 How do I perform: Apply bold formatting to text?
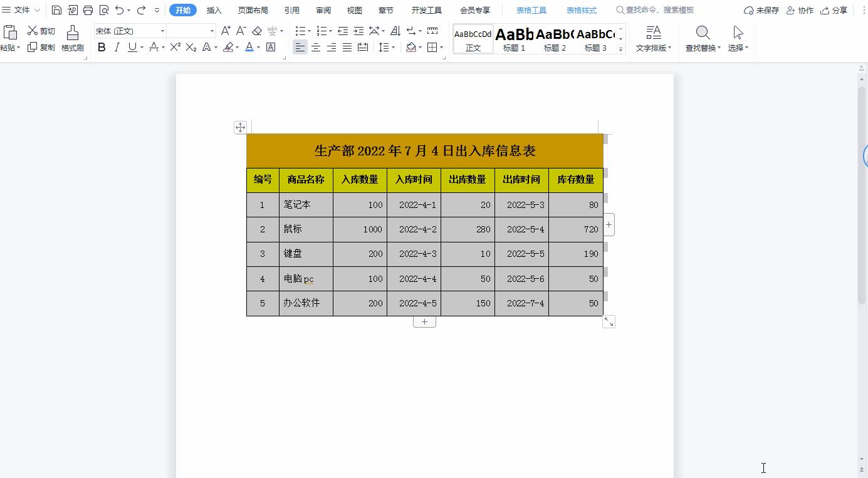(102, 46)
